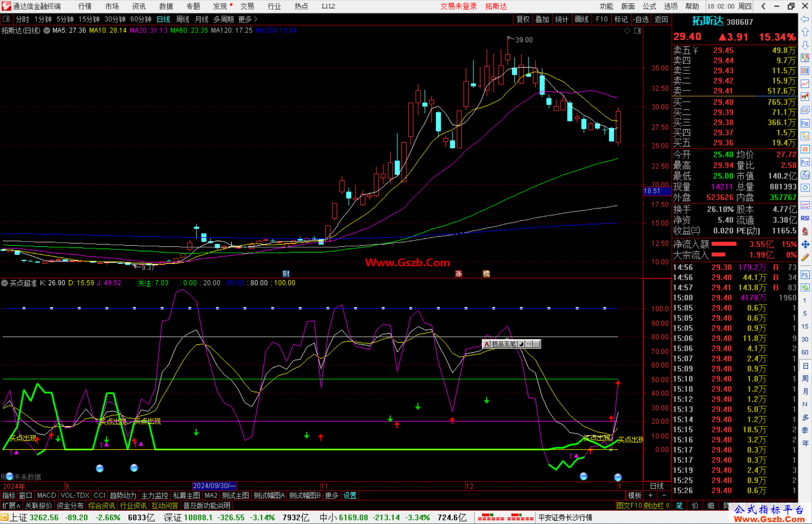Click the F10 sidebar icon
This screenshot has width=812, height=524.
tap(805, 123)
